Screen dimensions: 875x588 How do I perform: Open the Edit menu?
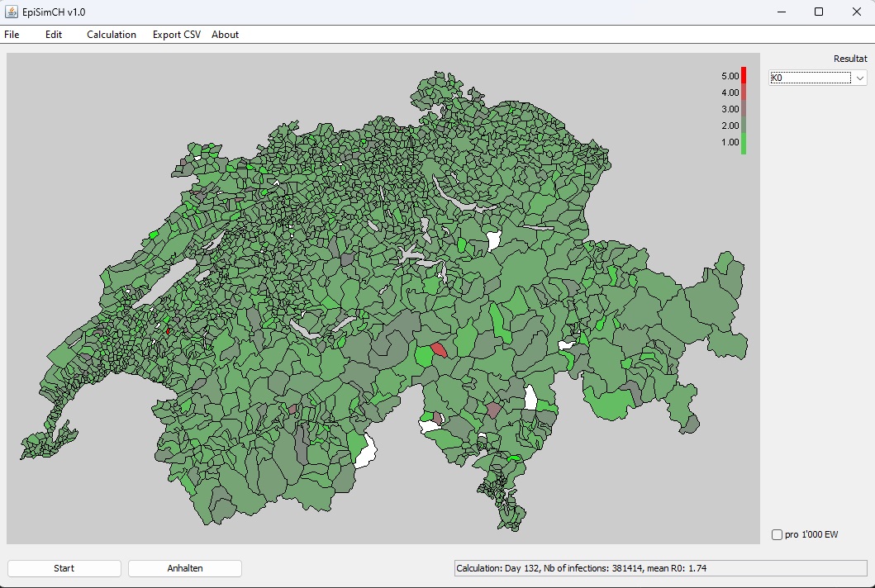point(54,35)
